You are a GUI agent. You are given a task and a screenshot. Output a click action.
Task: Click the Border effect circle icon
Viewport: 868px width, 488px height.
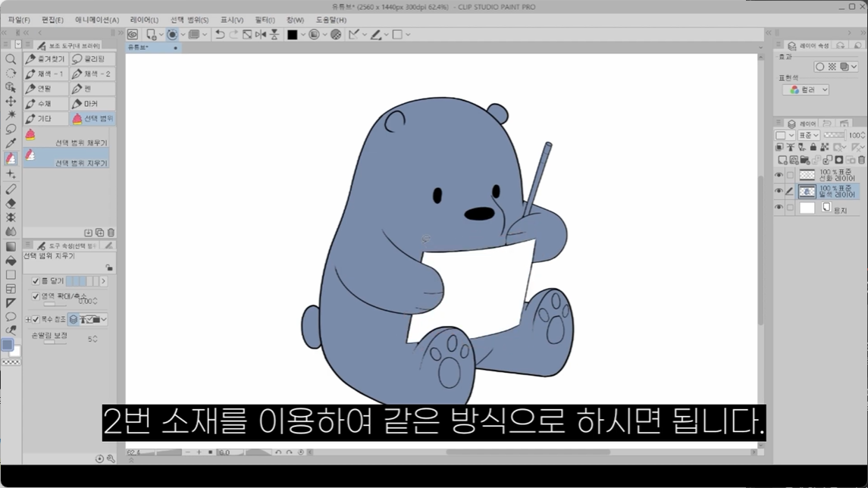point(819,67)
